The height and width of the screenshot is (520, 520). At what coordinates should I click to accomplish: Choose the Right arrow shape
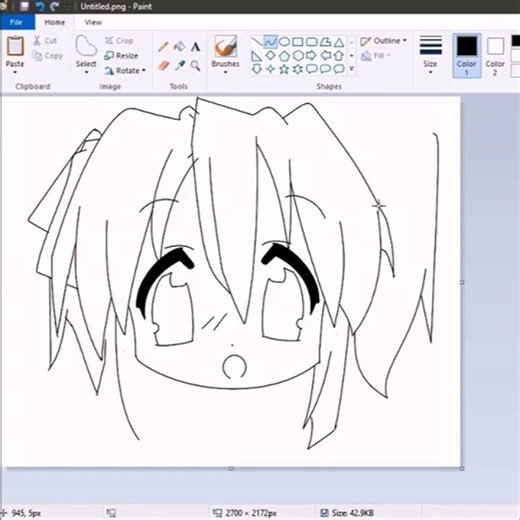click(311, 56)
